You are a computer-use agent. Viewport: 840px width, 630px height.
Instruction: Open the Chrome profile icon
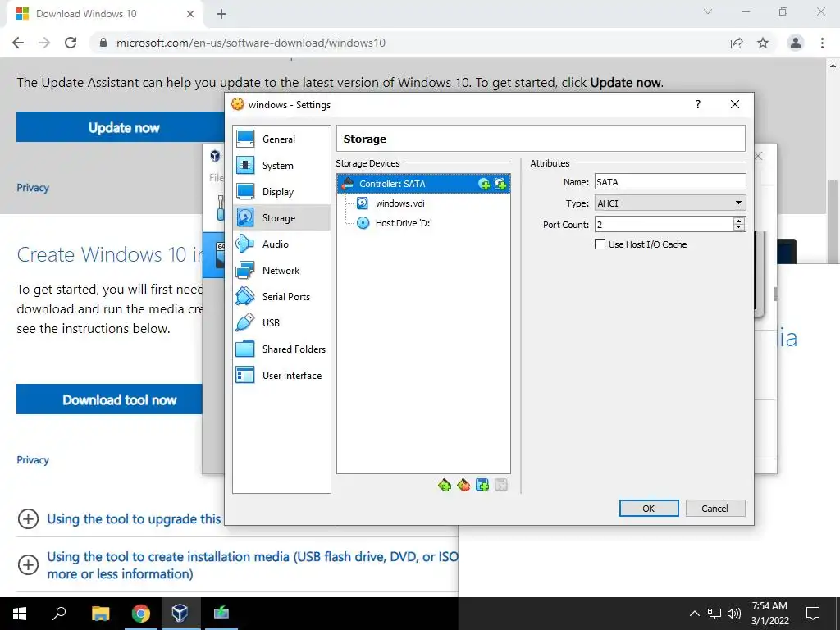click(796, 43)
